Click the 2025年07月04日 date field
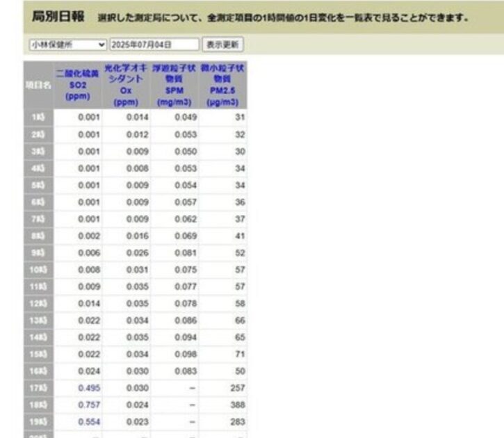Viewport: 504px width, 438px height. tap(154, 44)
